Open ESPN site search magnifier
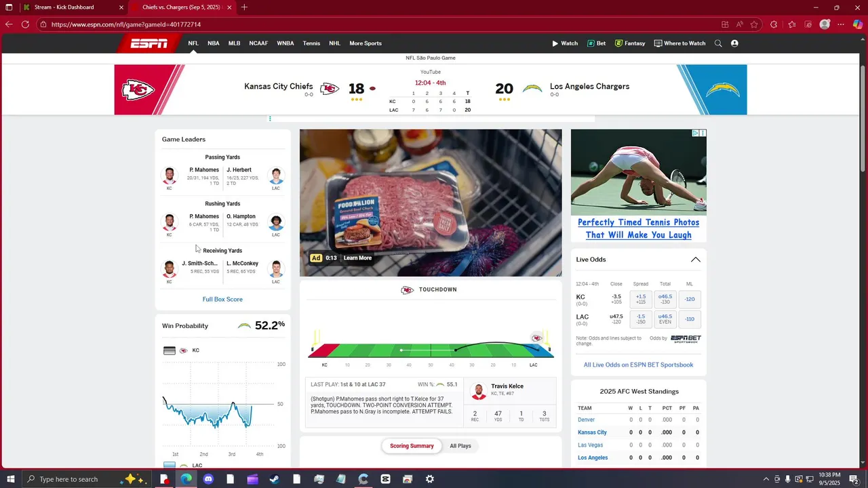The image size is (868, 488). click(718, 43)
